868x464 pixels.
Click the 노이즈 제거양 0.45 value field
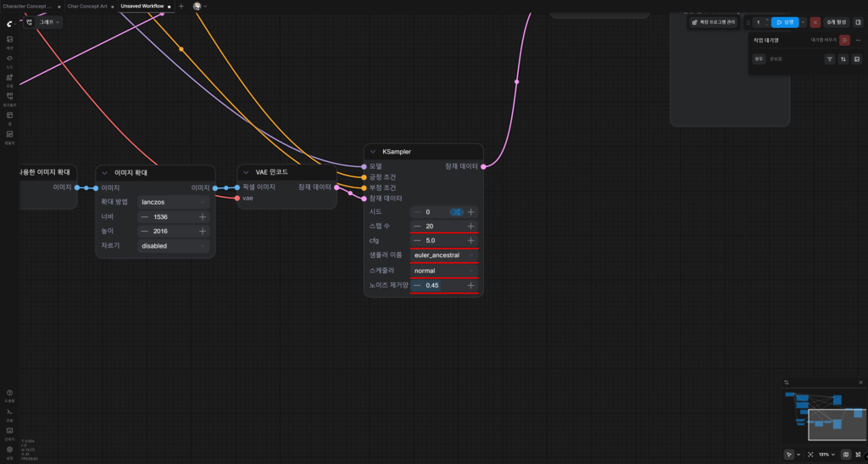(x=444, y=286)
